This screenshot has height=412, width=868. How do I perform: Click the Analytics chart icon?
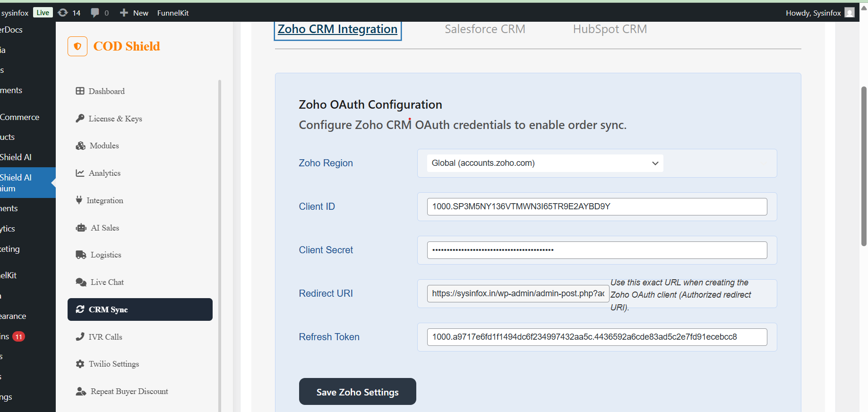point(80,173)
